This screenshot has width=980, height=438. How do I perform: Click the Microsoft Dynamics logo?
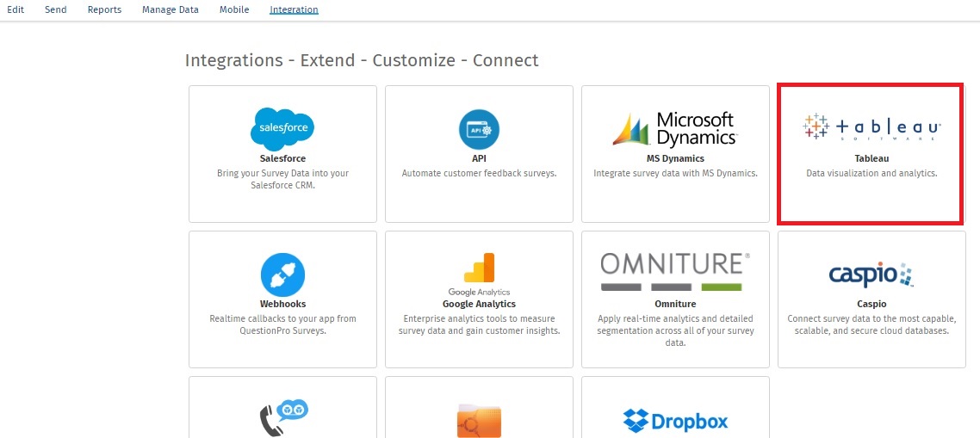pos(675,128)
